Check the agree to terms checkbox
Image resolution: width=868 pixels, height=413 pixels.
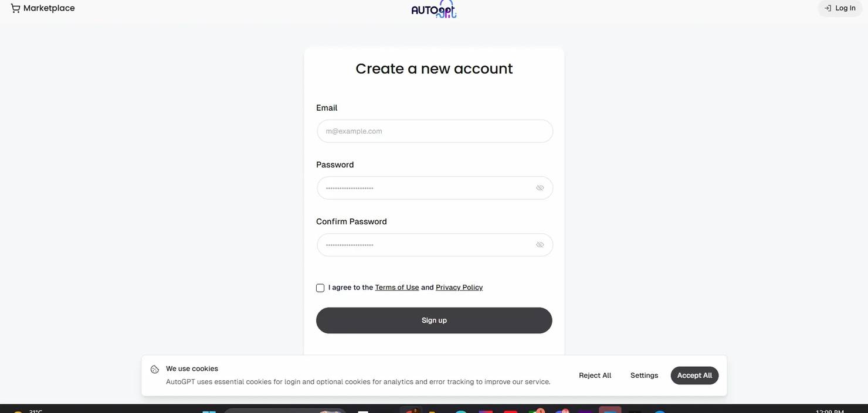(320, 288)
